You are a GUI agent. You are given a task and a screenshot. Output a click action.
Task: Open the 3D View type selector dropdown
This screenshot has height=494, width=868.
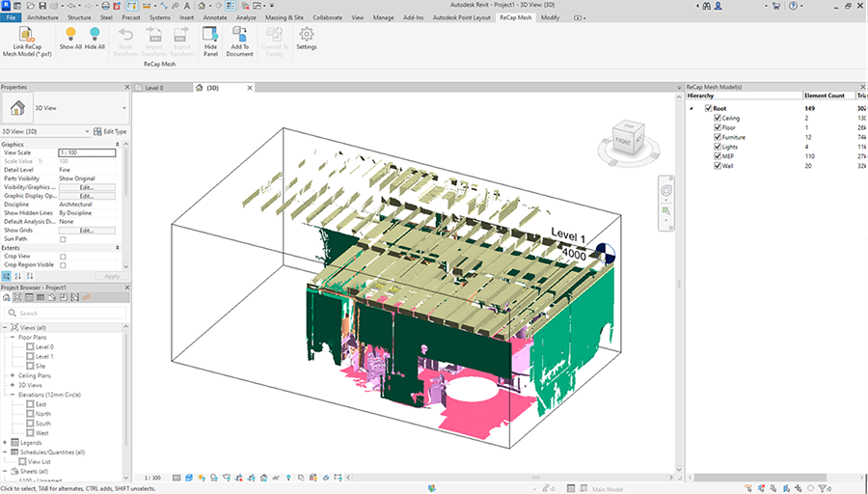click(124, 108)
